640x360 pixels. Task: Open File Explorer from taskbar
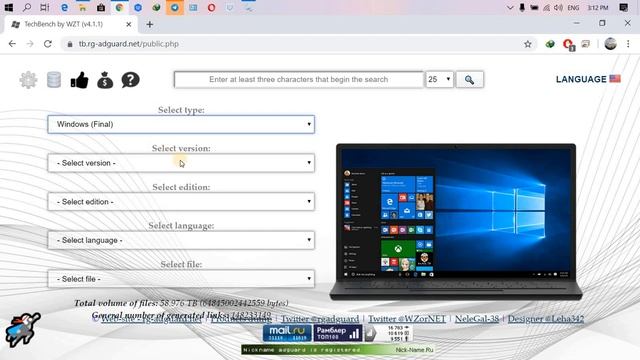[82, 7]
